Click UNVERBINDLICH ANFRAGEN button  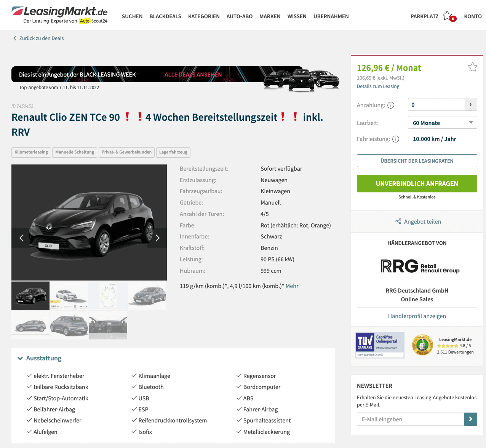coord(417,184)
